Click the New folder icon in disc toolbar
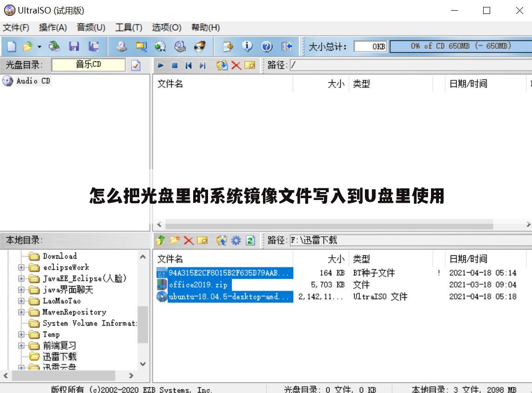The image size is (532, 393). click(250, 65)
